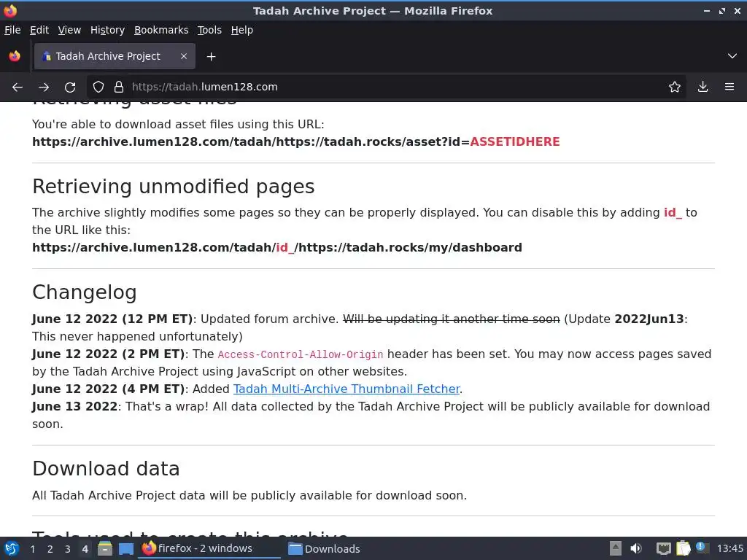
Task: Switch to workspace 3
Action: [x=68, y=549]
